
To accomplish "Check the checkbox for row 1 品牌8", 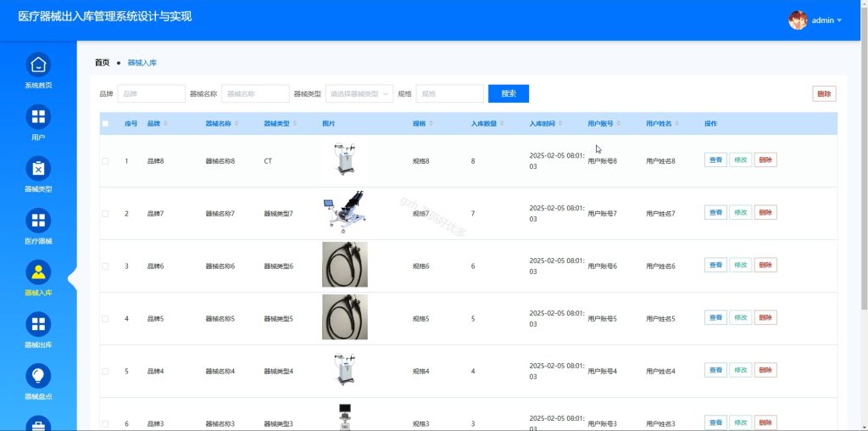I will click(105, 161).
